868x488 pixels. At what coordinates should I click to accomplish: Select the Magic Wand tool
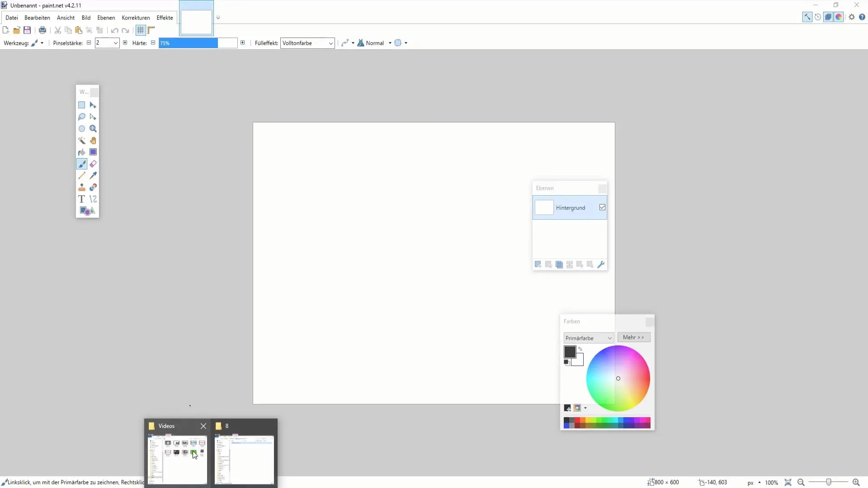(82, 140)
